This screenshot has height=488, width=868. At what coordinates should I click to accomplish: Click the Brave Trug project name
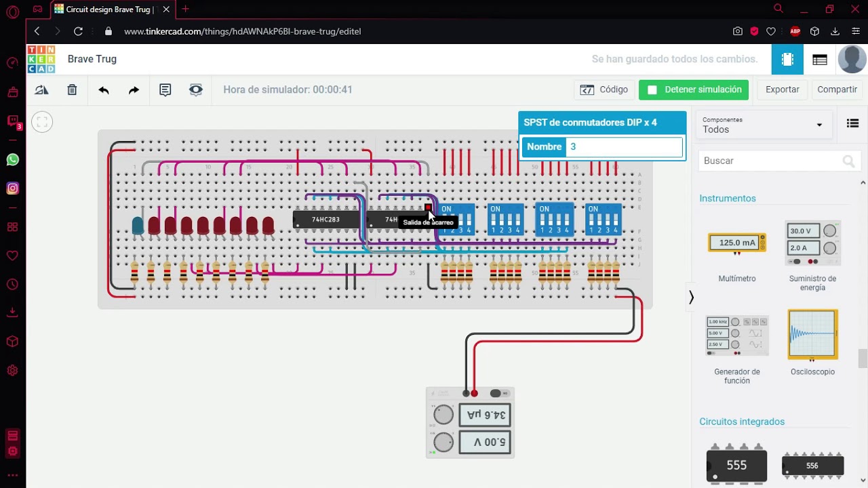92,59
